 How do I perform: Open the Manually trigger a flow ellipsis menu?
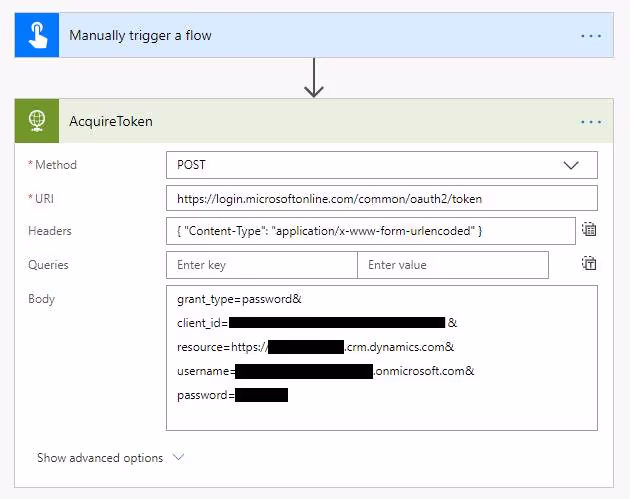pyautogui.click(x=591, y=36)
